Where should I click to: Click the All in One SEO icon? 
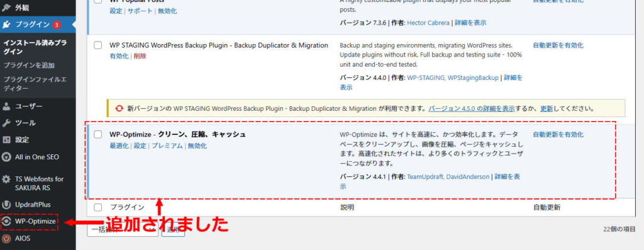point(6,157)
